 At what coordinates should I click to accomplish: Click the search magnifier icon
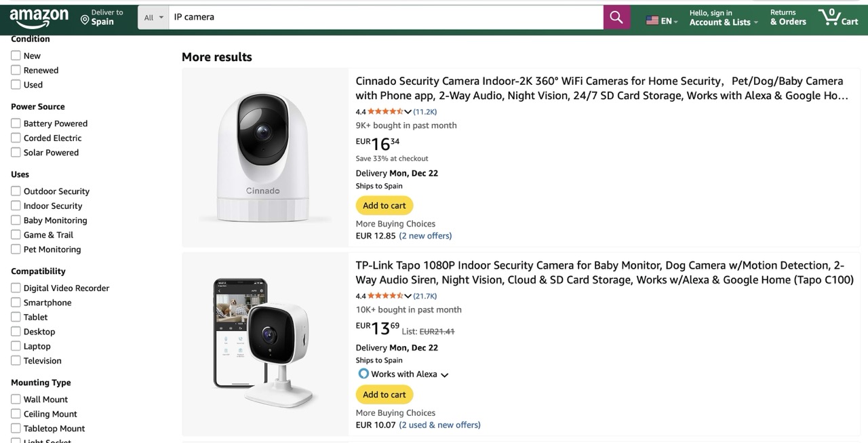pyautogui.click(x=616, y=16)
